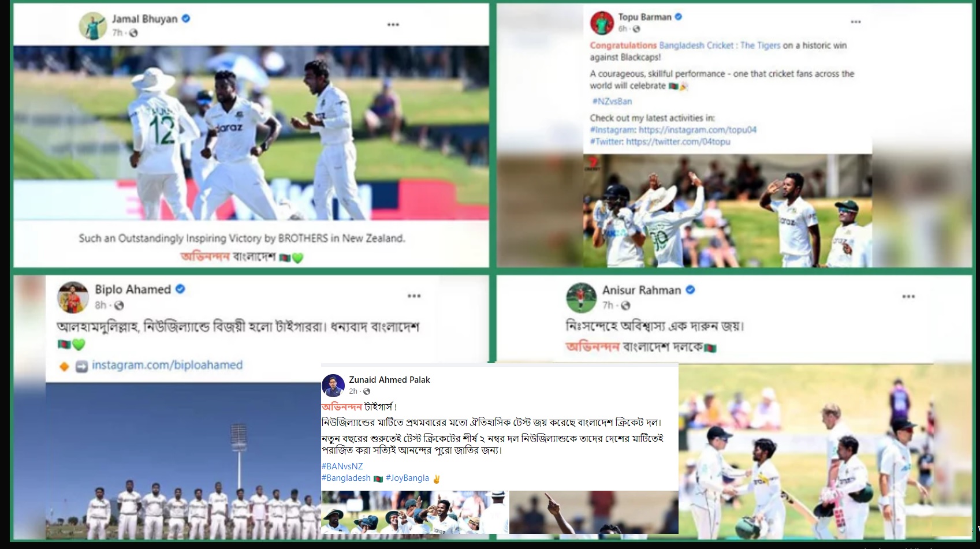Click Zunaid Ahmed Palak's profile avatar
The width and height of the screenshot is (980, 549).
pos(333,386)
